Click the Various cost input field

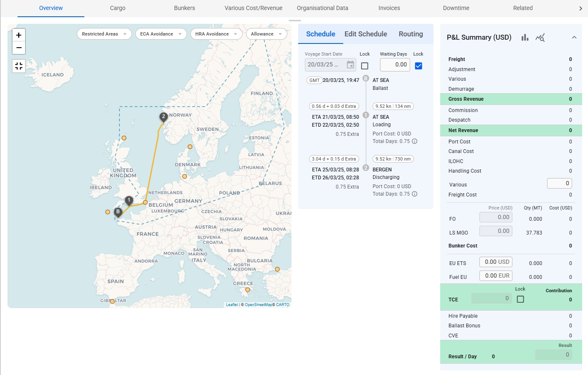point(559,183)
